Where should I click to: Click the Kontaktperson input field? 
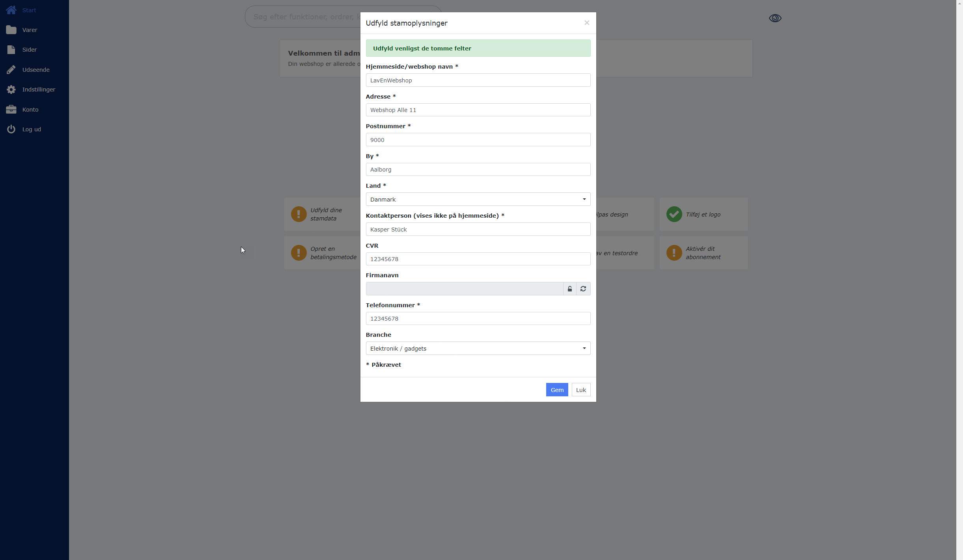[x=478, y=230]
